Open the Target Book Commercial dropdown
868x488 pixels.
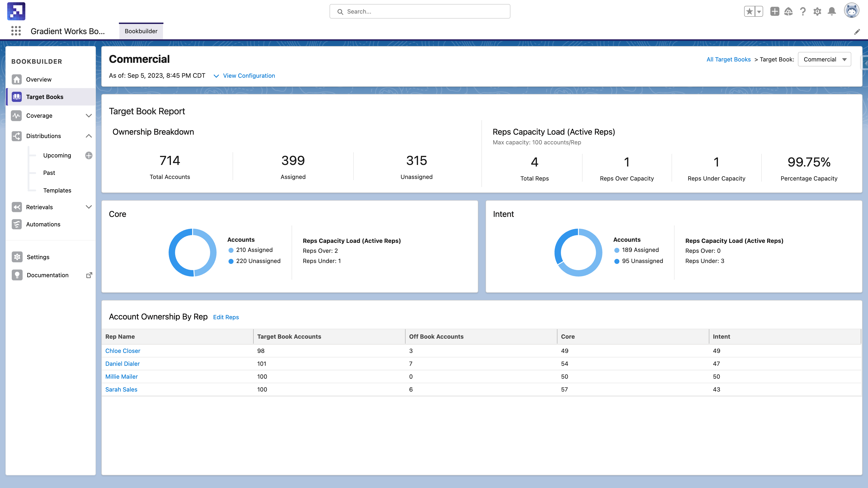tap(824, 59)
